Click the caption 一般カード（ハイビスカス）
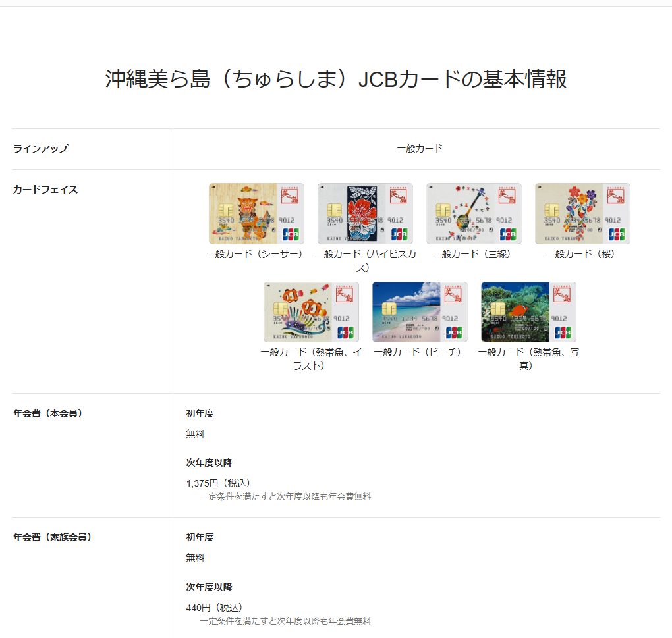 pos(365,261)
